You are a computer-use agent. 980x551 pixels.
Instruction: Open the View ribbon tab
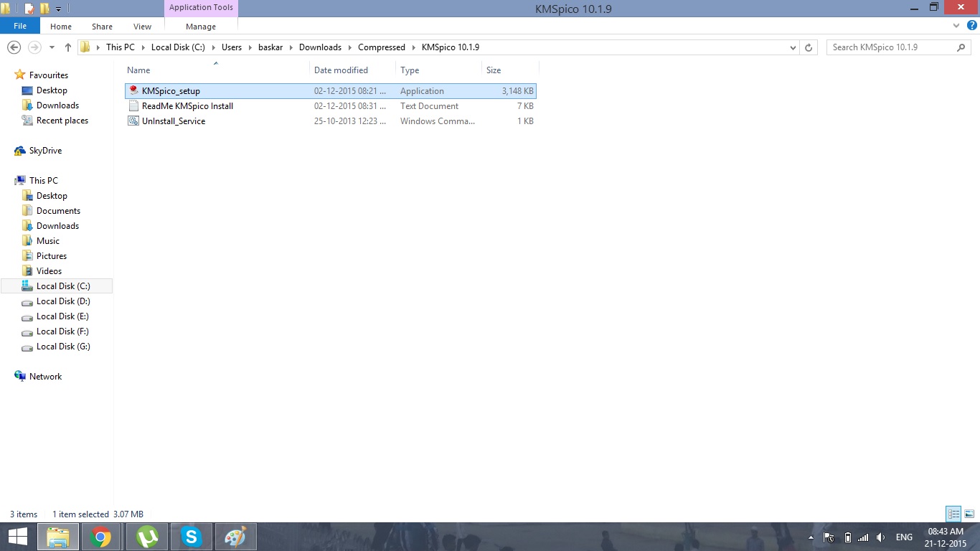point(142,27)
